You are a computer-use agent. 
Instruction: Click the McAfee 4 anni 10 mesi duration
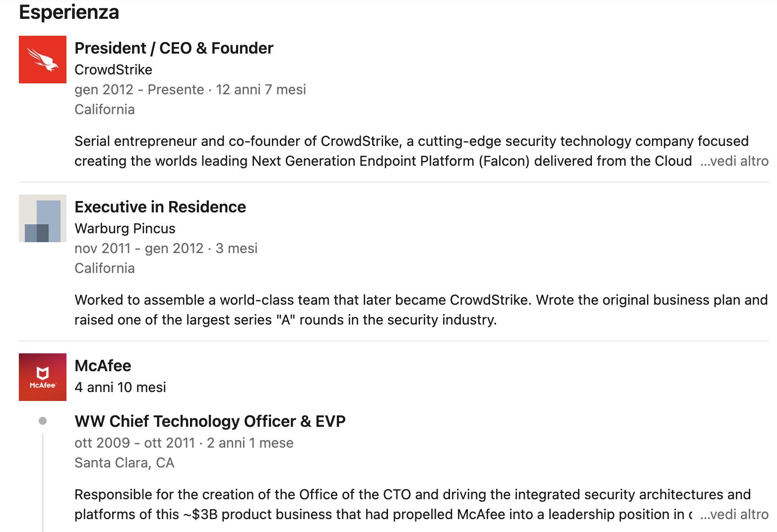120,387
